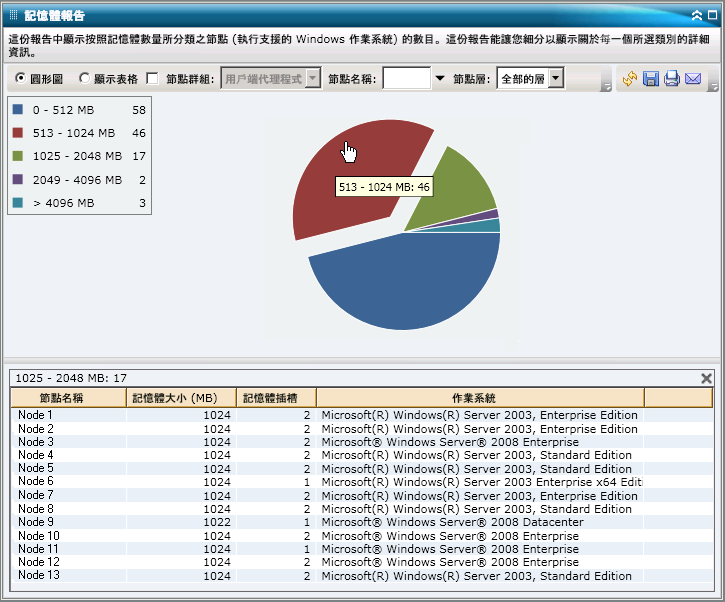
Task: Select Node 10 in the table
Action: pyautogui.click(x=39, y=536)
